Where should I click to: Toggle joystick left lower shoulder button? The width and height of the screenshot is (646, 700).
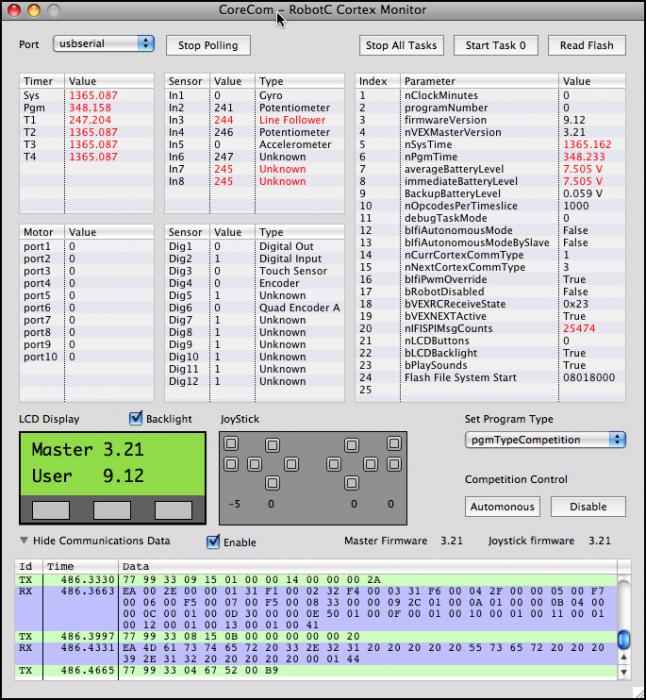tap(231, 464)
